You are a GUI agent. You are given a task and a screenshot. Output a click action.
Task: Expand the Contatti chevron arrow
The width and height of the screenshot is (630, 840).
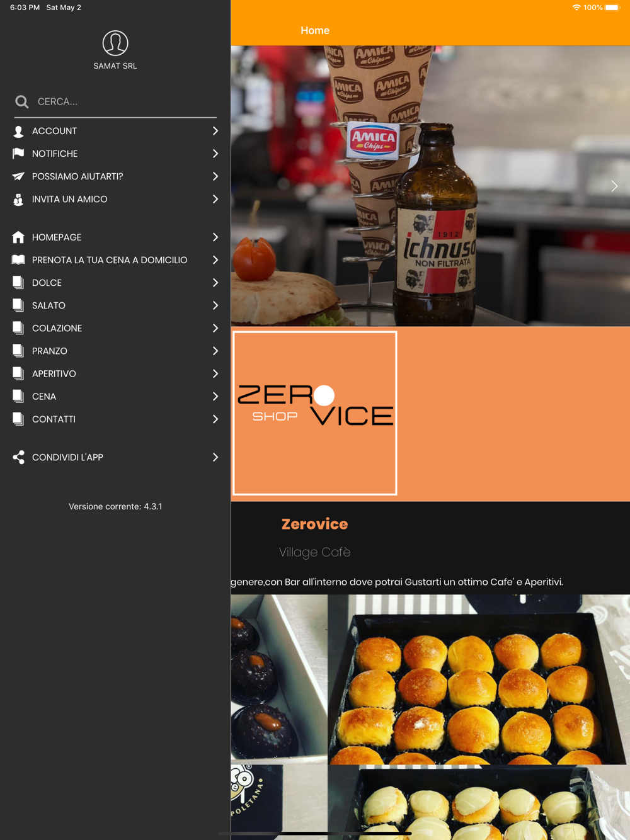[215, 419]
